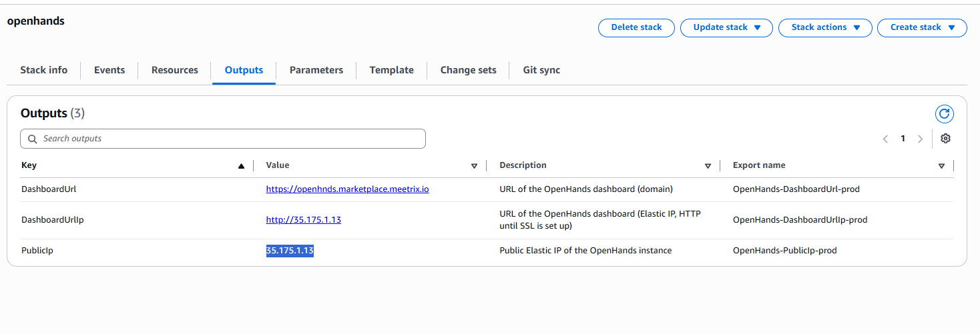The width and height of the screenshot is (980, 334).
Task: Sort by Value column arrow
Action: click(475, 166)
